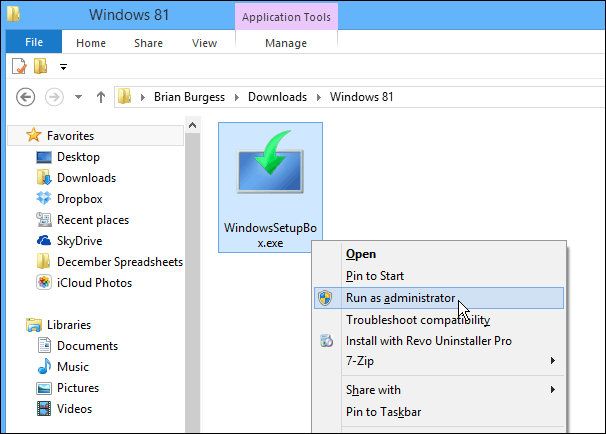Open the Customize Quick Access Toolbar dropdown

click(63, 67)
